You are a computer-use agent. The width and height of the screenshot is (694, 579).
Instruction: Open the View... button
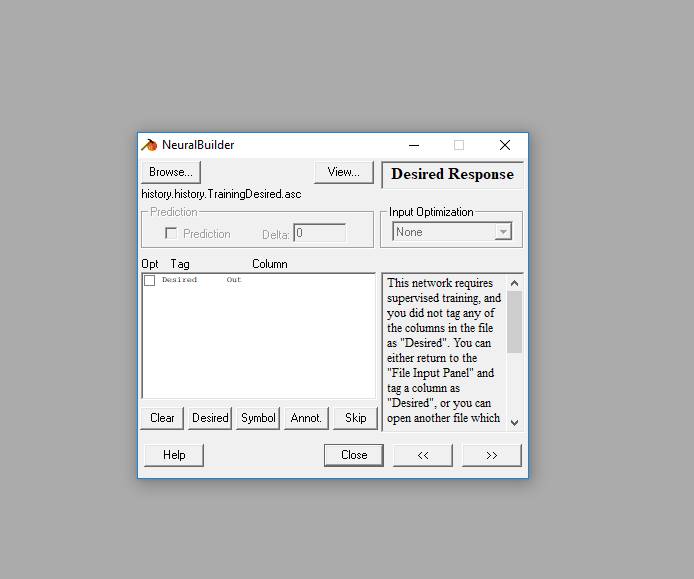(343, 172)
